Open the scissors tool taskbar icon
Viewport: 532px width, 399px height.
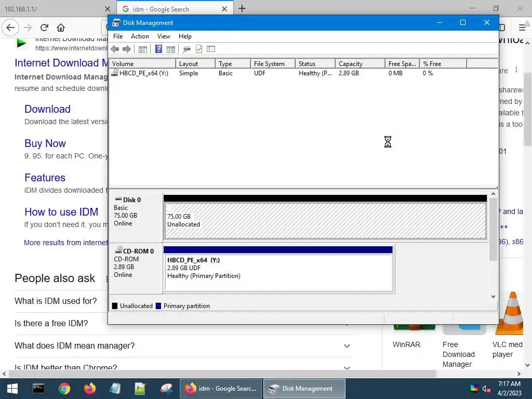pos(166,389)
